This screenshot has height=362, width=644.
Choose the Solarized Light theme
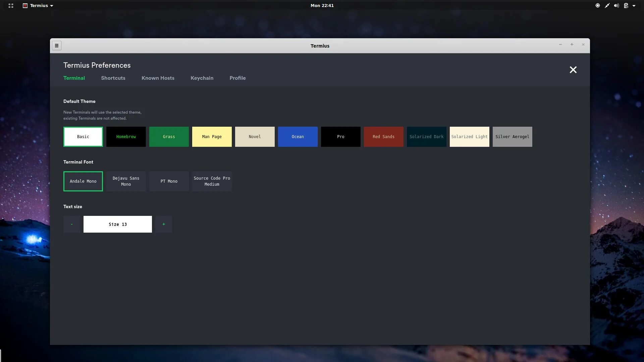tap(470, 137)
